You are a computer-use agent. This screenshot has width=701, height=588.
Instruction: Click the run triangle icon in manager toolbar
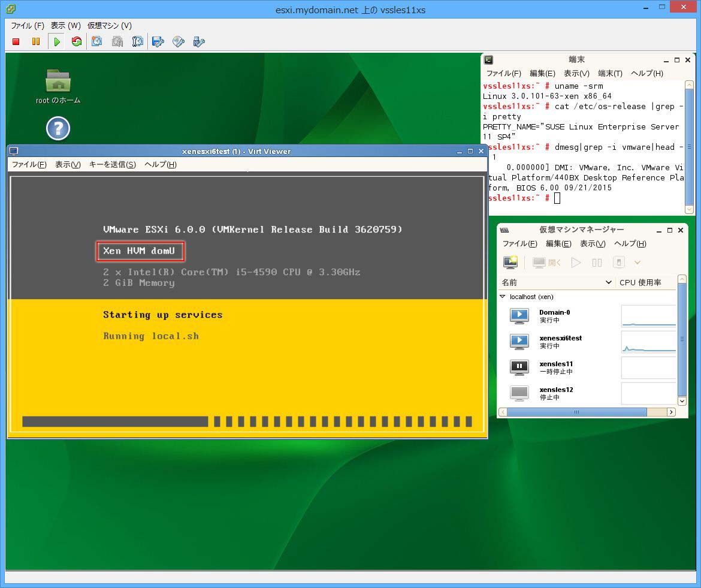pos(576,263)
